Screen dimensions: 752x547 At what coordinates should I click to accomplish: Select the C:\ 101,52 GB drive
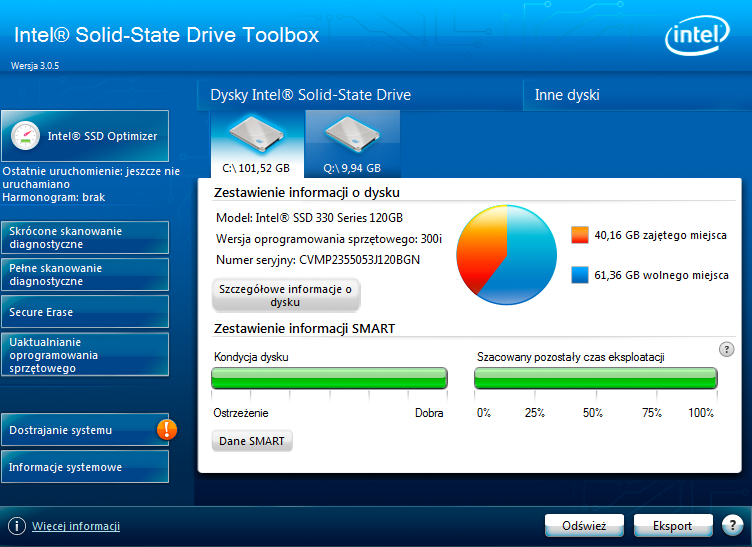pyautogui.click(x=257, y=144)
